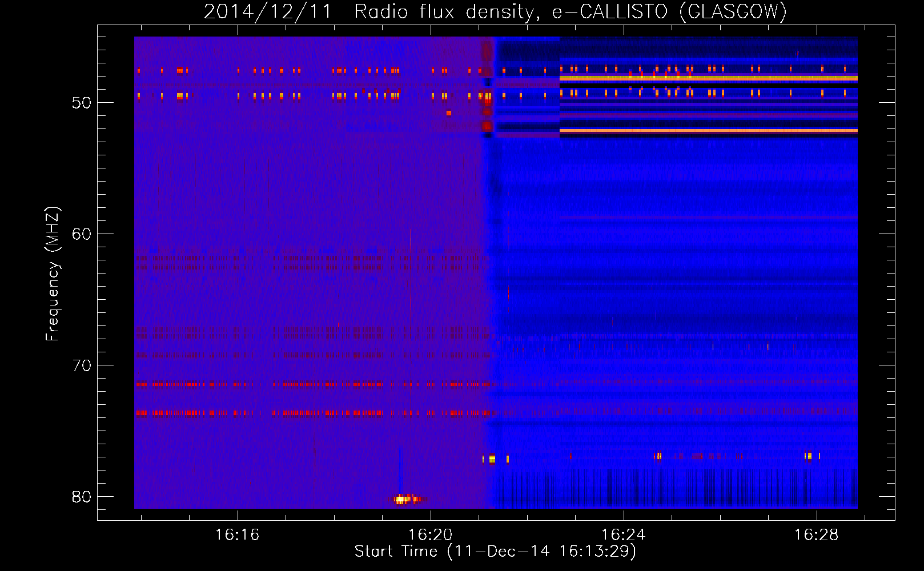Viewport: 924px width, 571px height.
Task: Click the thick yellow-orange band near 48 MHz
Action: tap(708, 78)
